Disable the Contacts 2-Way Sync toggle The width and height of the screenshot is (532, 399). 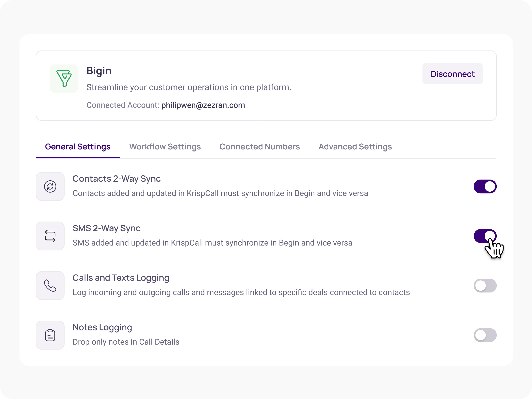pos(485,186)
